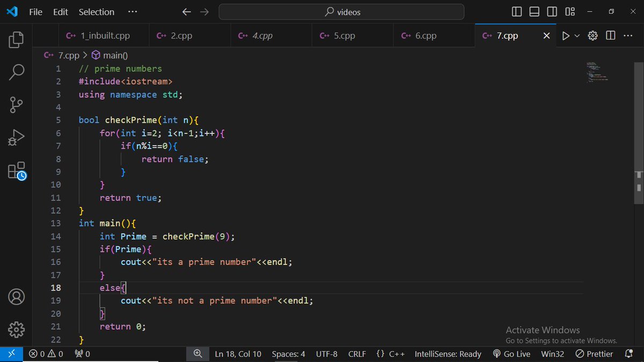644x362 pixels.
Task: Click the zoom magnifier in the status bar
Action: point(197,354)
